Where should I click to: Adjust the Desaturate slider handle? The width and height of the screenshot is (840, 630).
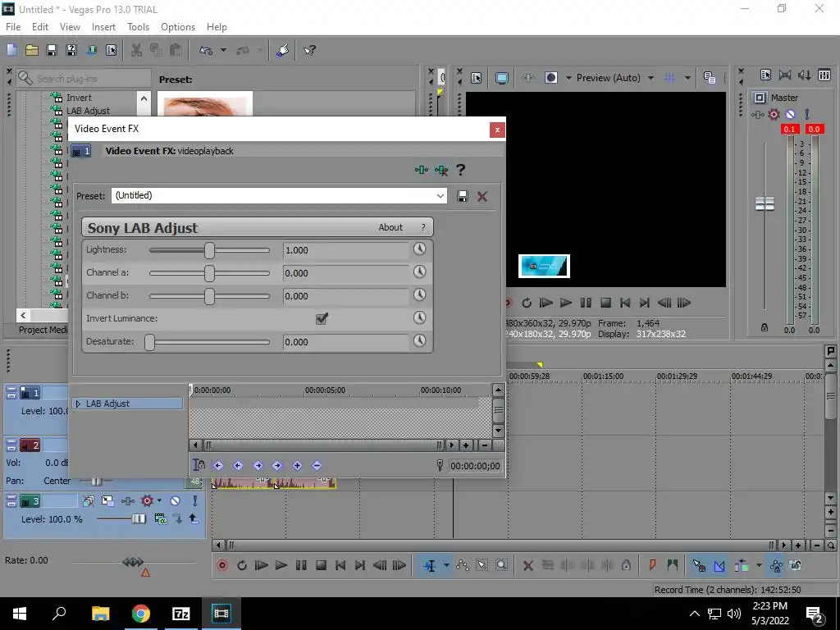pyautogui.click(x=150, y=342)
